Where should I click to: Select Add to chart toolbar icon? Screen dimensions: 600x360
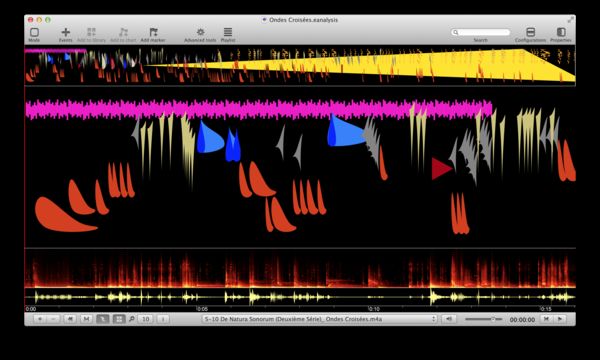pyautogui.click(x=123, y=32)
